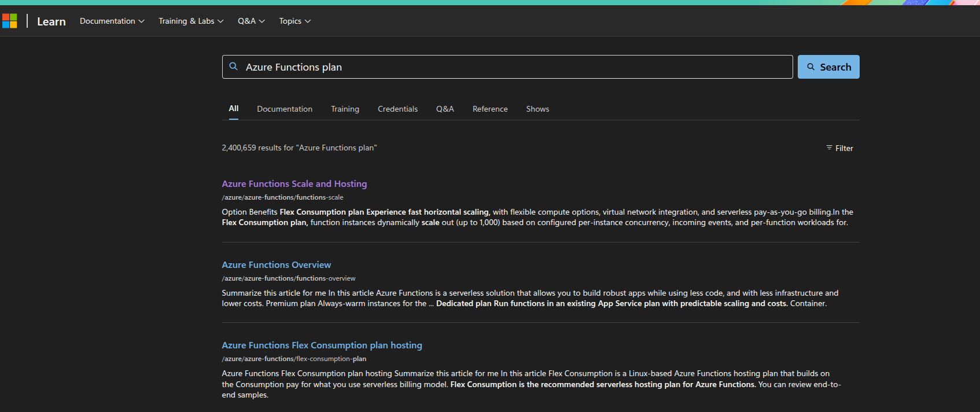Switch to the Q&A results tab
The height and width of the screenshot is (412, 980).
click(x=445, y=109)
